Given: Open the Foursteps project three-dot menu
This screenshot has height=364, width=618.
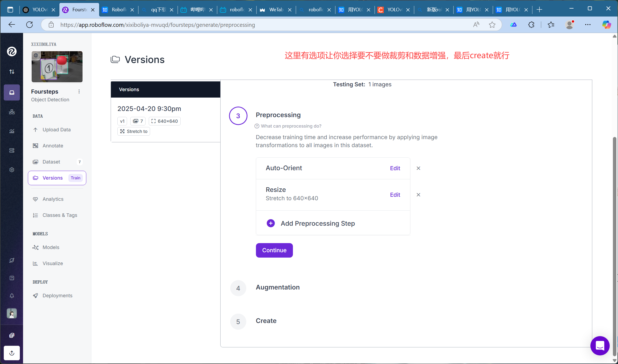Looking at the screenshot, I should (79, 92).
